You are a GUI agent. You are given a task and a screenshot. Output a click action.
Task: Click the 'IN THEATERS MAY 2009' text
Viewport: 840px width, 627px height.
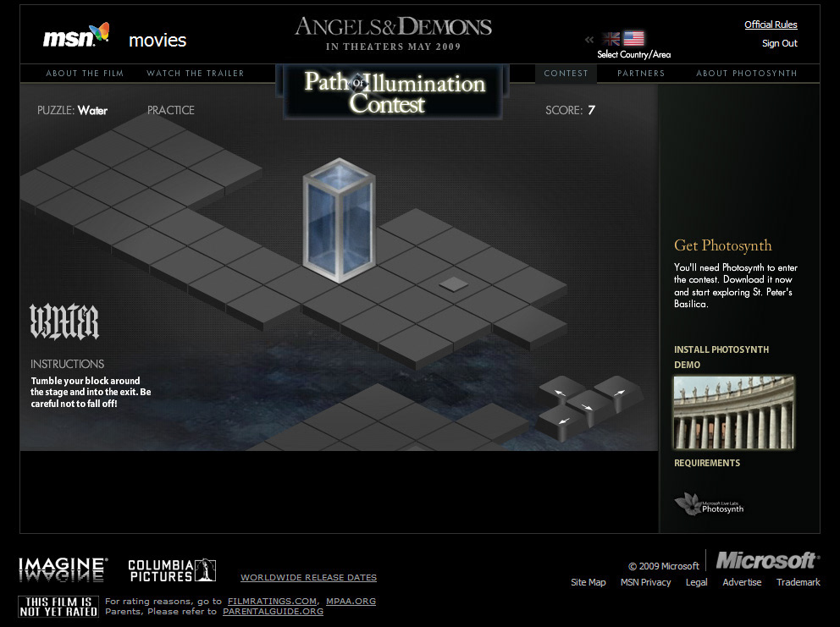(x=393, y=47)
